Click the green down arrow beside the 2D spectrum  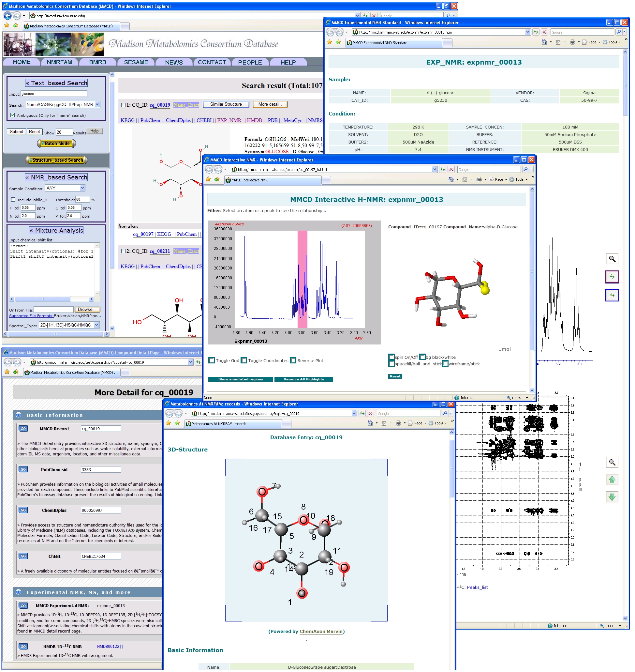[612, 497]
